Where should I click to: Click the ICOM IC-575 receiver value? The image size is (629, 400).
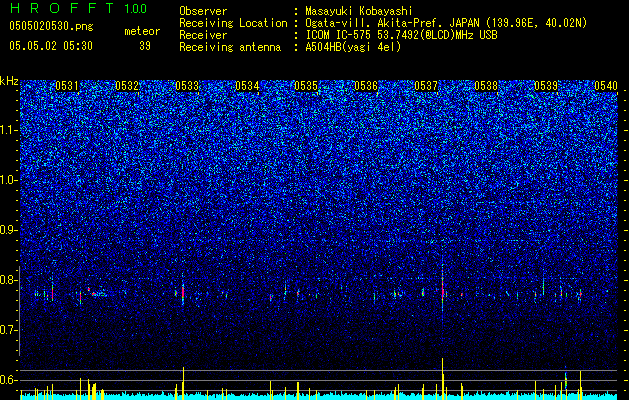click(x=401, y=35)
